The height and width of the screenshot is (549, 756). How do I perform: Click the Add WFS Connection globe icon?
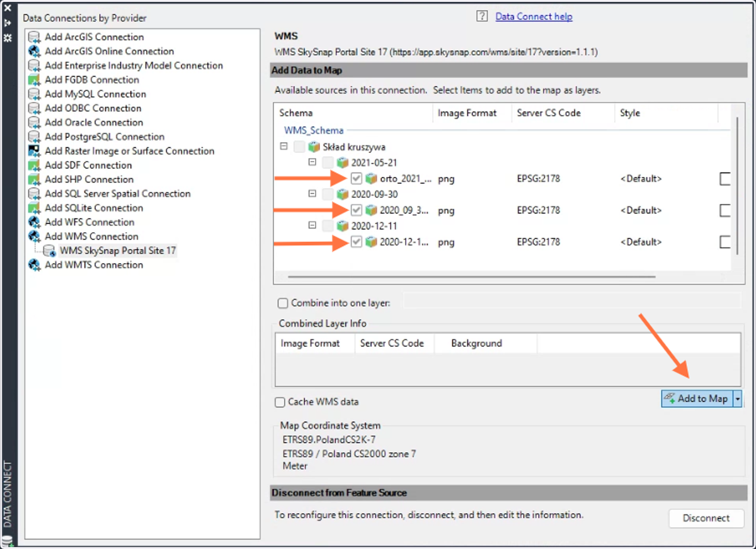pos(35,222)
